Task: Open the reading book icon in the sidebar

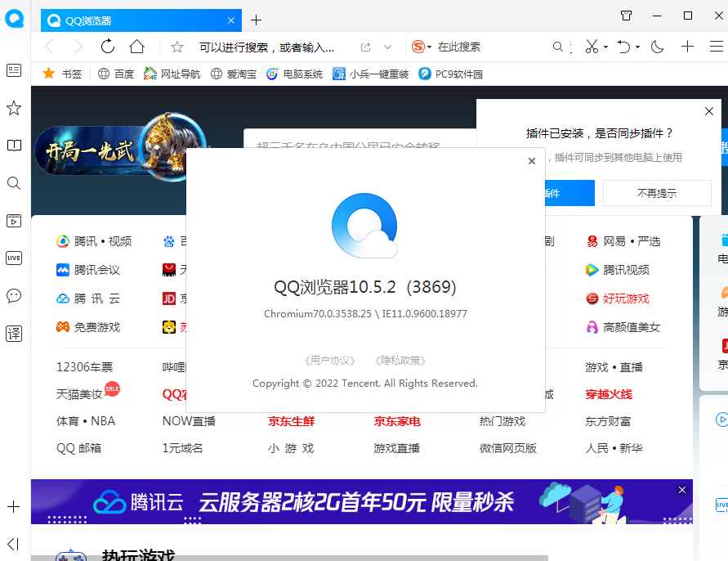Action: click(14, 146)
